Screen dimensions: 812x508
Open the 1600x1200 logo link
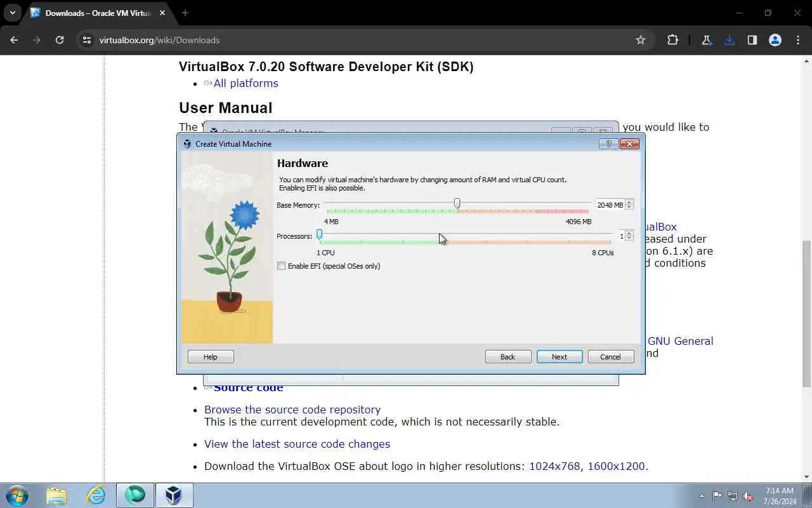pos(617,466)
